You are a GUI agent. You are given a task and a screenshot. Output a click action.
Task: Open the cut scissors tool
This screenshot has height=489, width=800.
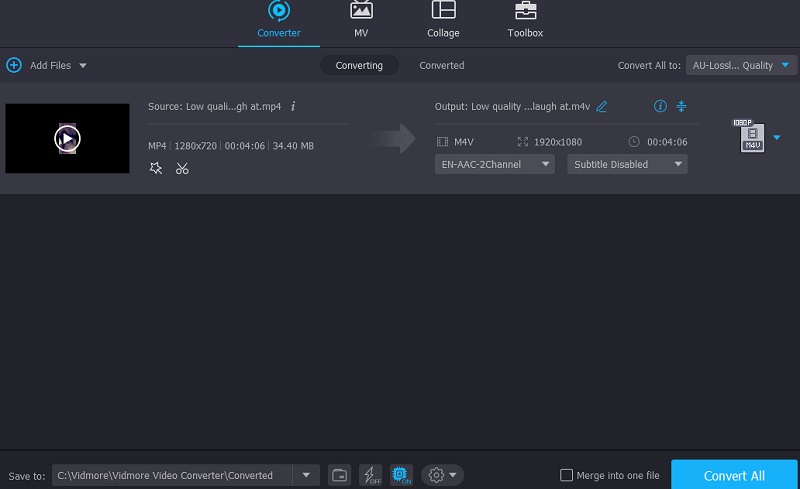(182, 168)
